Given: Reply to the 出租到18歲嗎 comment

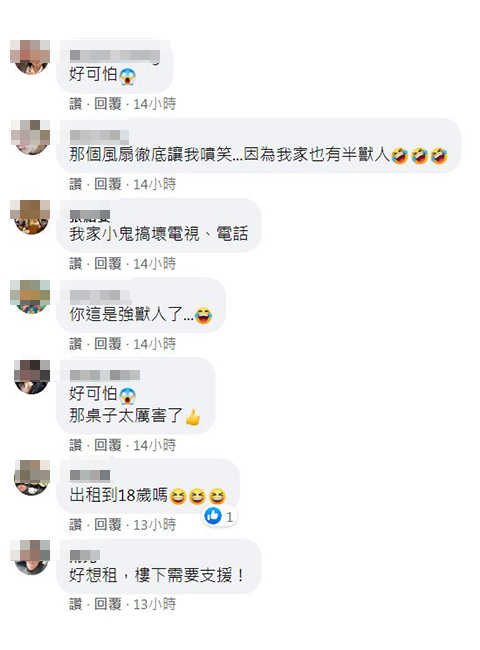Looking at the screenshot, I should 108,525.
